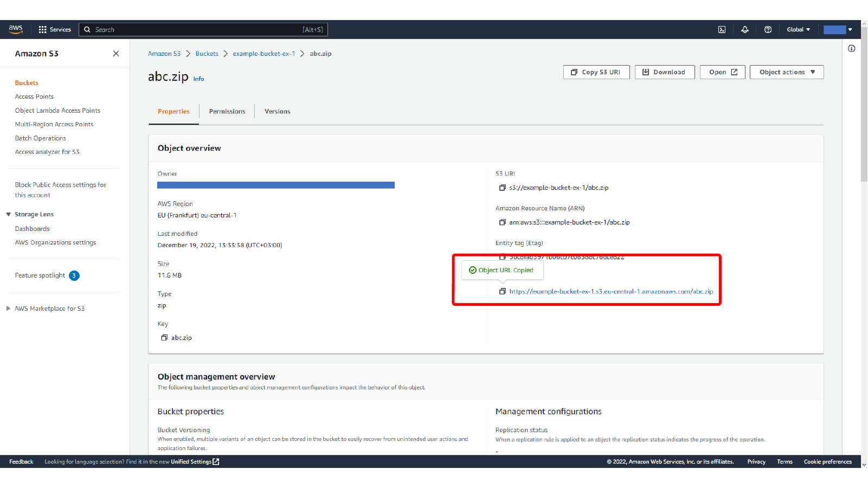
Task: Open CloudShell terminal icon
Action: 722,30
